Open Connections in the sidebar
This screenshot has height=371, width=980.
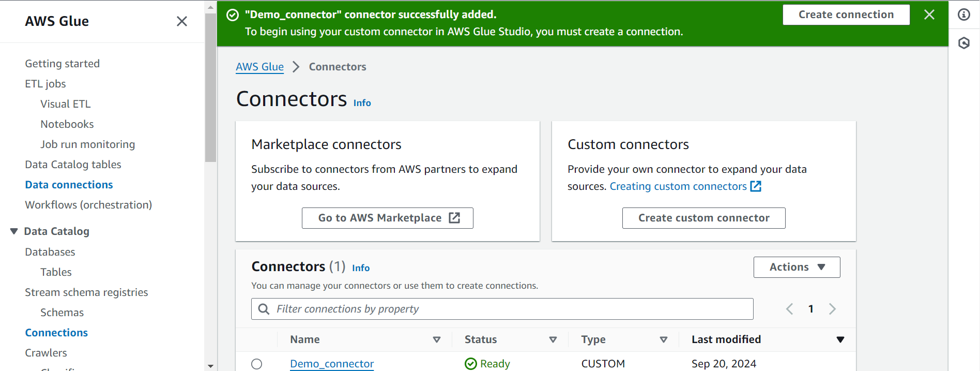click(x=56, y=333)
